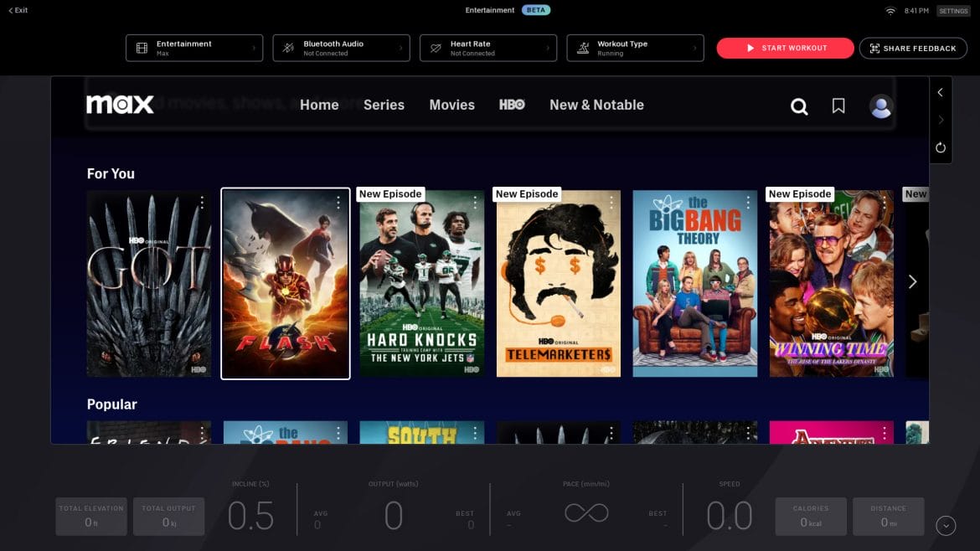This screenshot has width=980, height=551.
Task: Show next titles in For You row
Action: pyautogui.click(x=912, y=281)
